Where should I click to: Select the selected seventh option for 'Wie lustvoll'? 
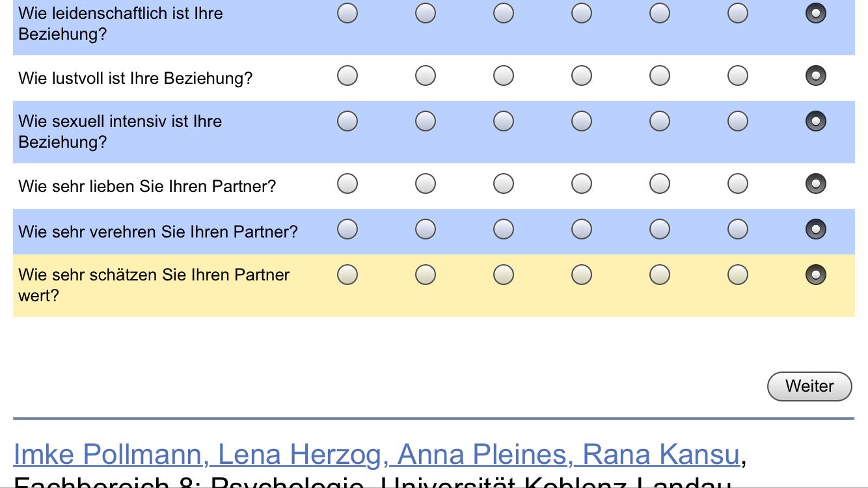[816, 76]
